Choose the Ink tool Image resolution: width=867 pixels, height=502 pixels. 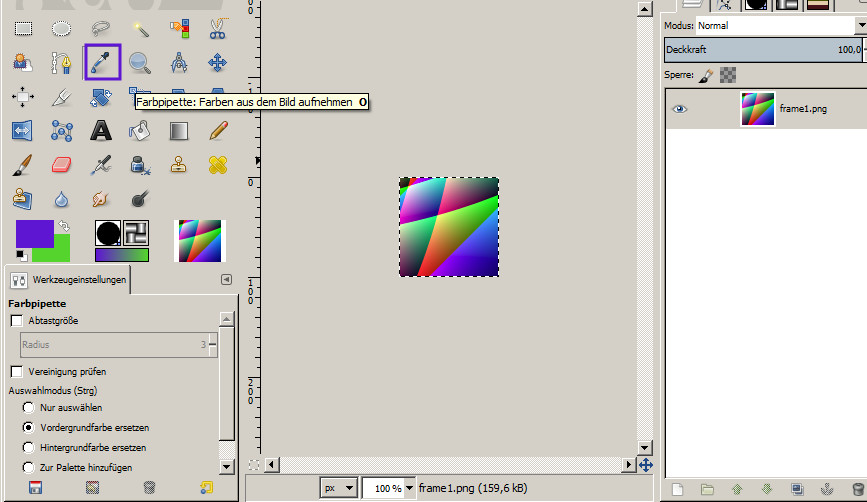pyautogui.click(x=140, y=165)
